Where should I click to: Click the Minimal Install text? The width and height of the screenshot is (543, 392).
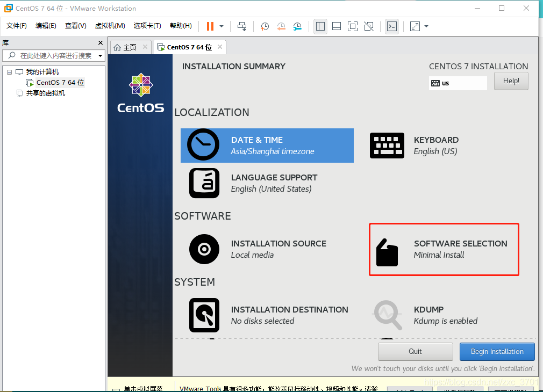click(x=439, y=255)
